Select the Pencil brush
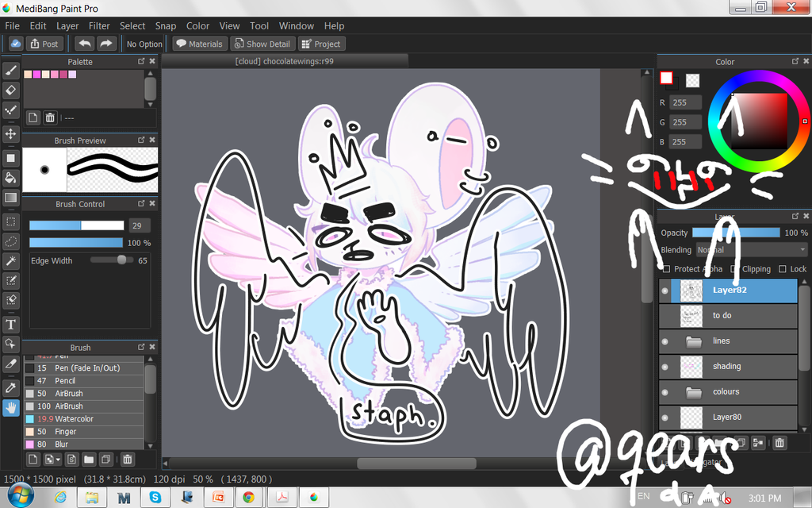 [84, 380]
